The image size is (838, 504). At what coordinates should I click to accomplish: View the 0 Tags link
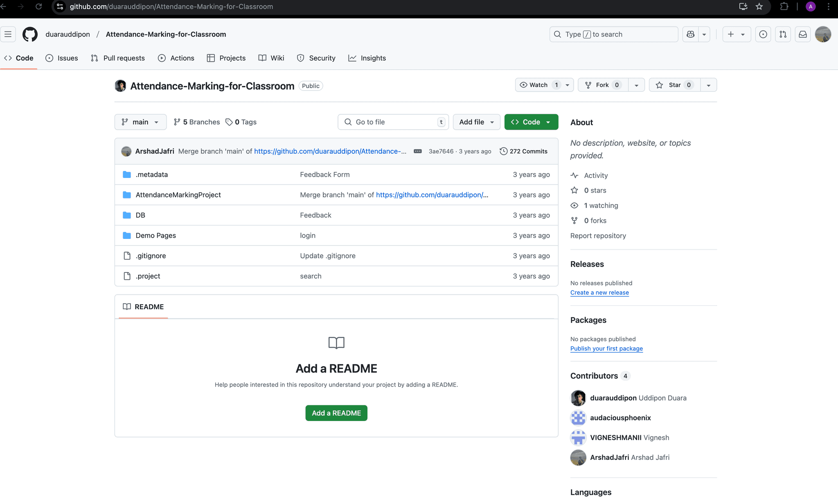point(241,122)
